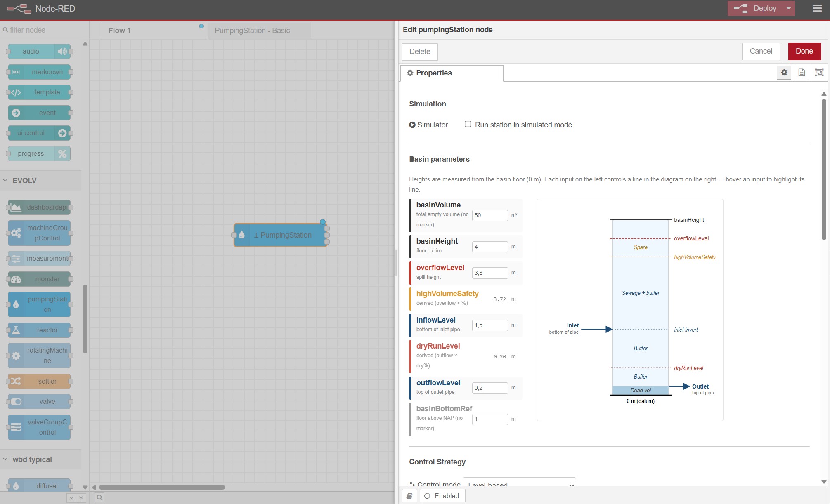The width and height of the screenshot is (830, 504).
Task: Click the progress node percent icon
Action: point(62,154)
